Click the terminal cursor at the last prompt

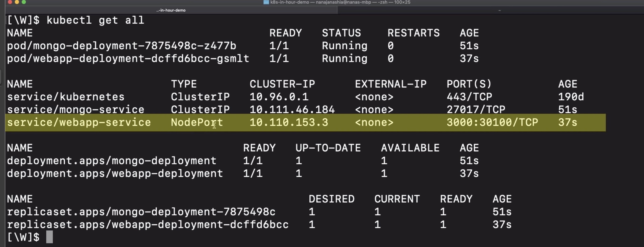click(x=50, y=237)
